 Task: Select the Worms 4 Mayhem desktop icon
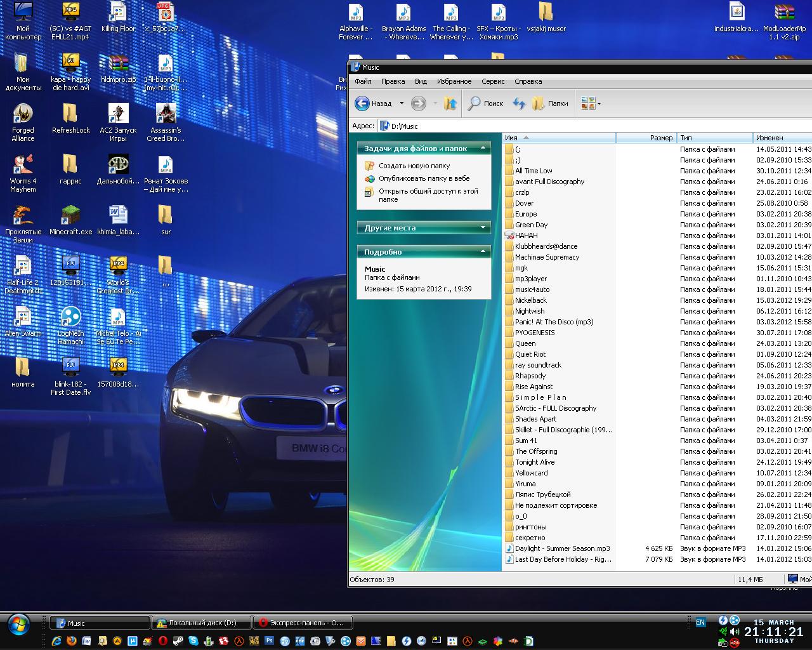[23, 174]
